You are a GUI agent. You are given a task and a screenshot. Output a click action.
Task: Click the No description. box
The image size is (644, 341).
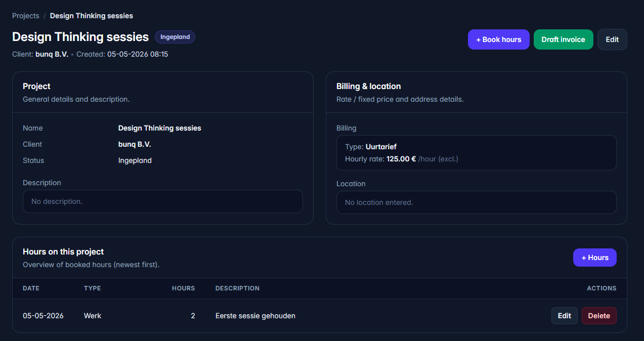point(163,201)
